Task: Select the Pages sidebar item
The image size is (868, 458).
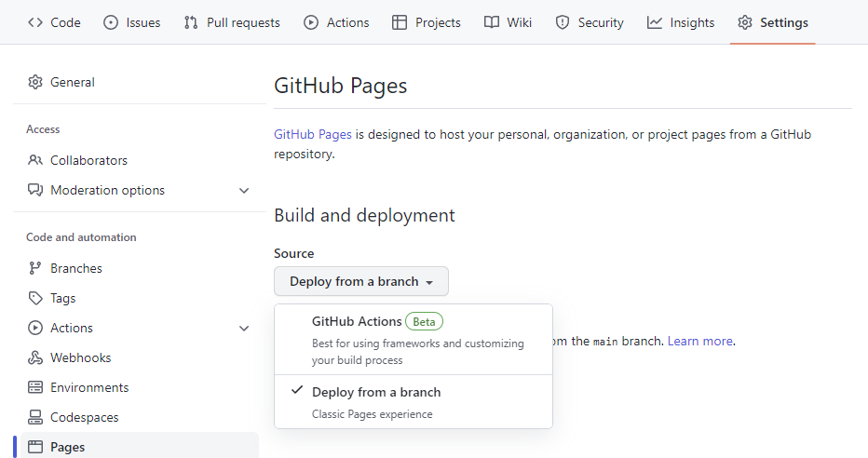Action: 140,446
